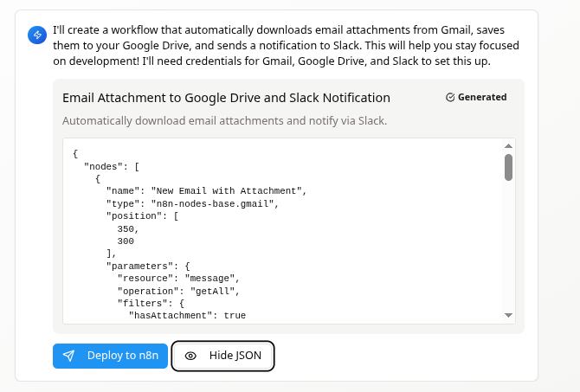Click the JSON line '"type": "n8n-nodes-base.gmail"'
580x392 pixels.
(x=192, y=203)
